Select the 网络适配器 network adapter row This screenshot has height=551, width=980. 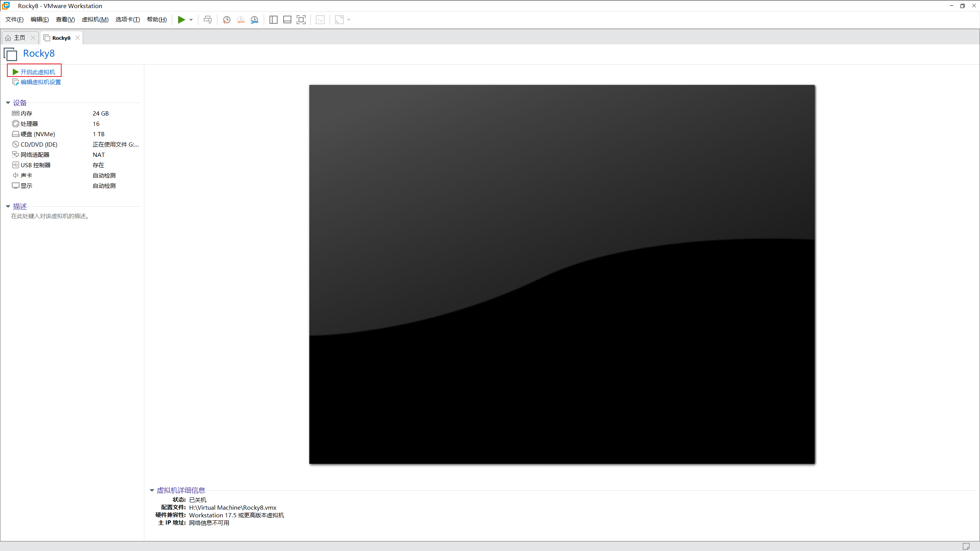coord(35,155)
